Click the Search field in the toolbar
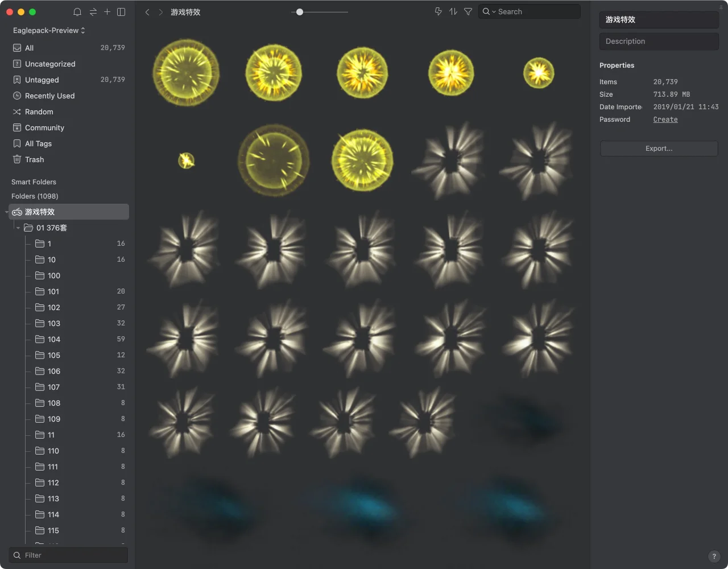 pos(530,11)
